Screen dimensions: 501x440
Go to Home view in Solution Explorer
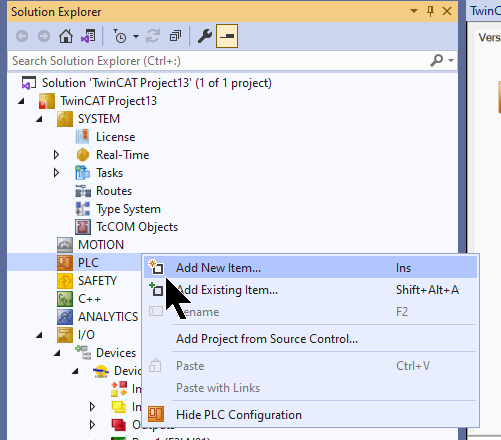tap(66, 36)
